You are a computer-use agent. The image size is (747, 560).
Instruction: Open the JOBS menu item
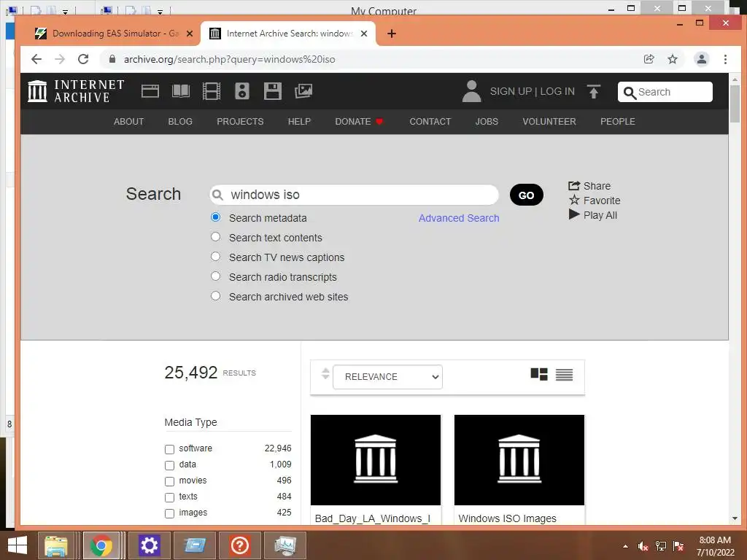click(x=487, y=122)
